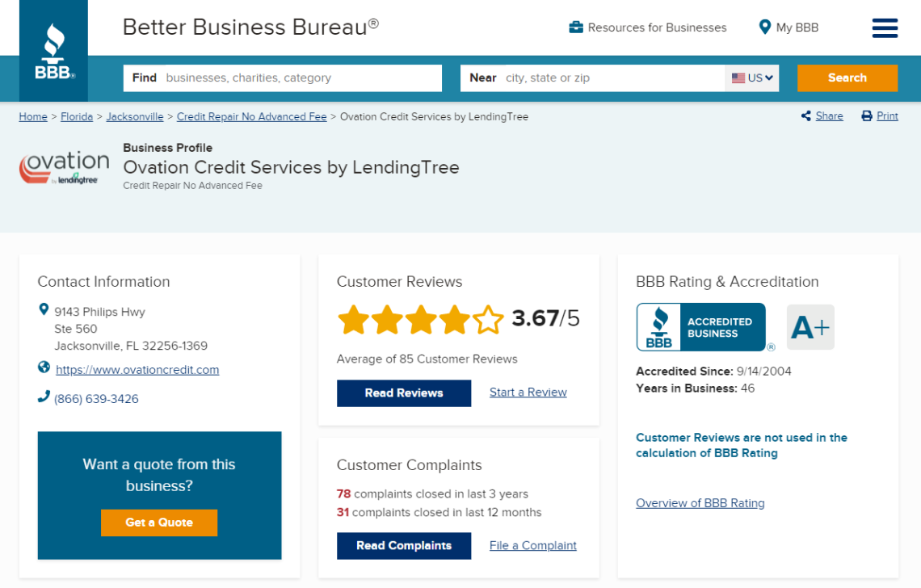Open the US country selector dropdown
Viewport: 921px width, 588px height.
pos(751,78)
